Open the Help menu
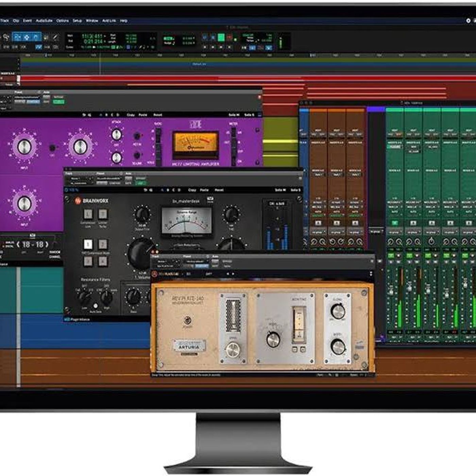476x476 pixels. click(124, 21)
